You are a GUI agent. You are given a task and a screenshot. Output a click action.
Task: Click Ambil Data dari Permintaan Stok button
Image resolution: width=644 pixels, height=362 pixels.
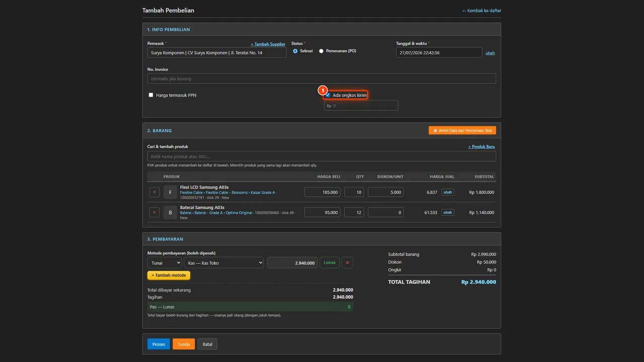click(x=462, y=130)
